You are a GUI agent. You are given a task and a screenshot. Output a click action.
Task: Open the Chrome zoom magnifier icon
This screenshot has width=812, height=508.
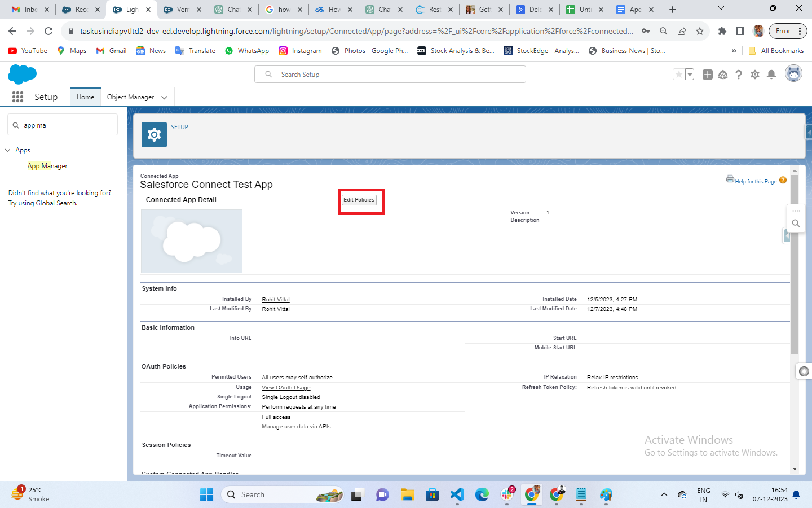coord(664,31)
